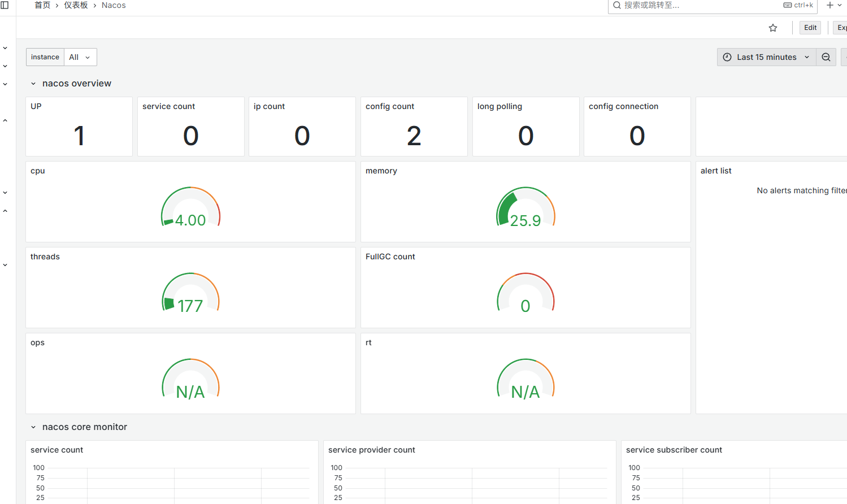Click the Edit button
The height and width of the screenshot is (504, 847).
click(x=810, y=28)
